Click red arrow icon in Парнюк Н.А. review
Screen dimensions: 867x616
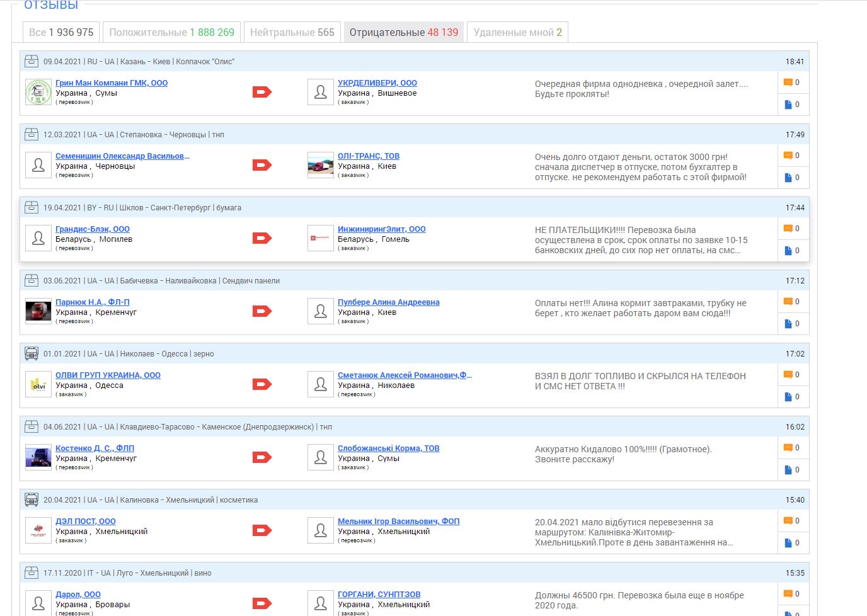261,311
